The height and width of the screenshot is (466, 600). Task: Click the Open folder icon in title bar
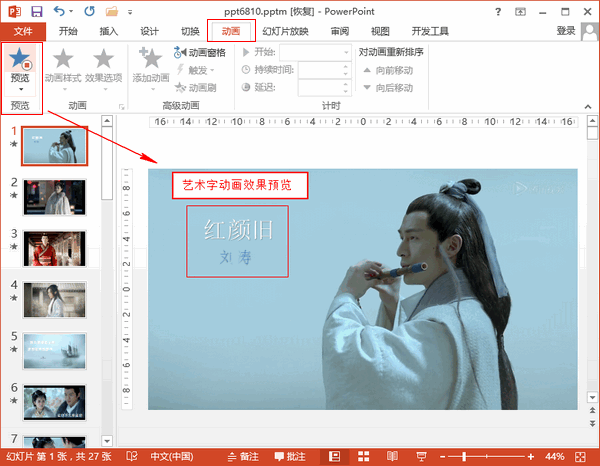point(112,11)
